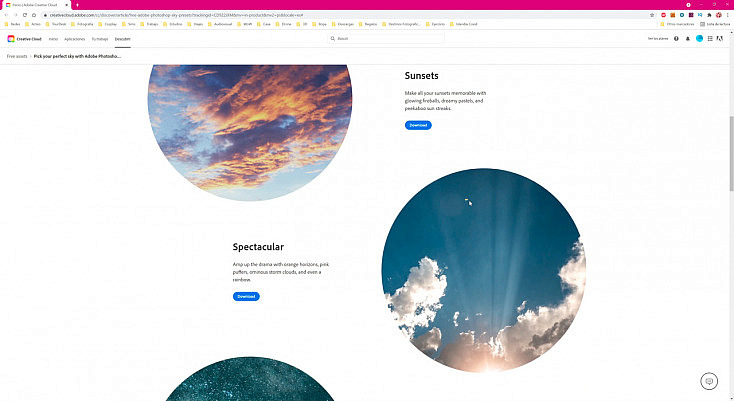Image resolution: width=734 pixels, height=401 pixels.
Task: Select the Descubrir tab
Action: click(123, 39)
